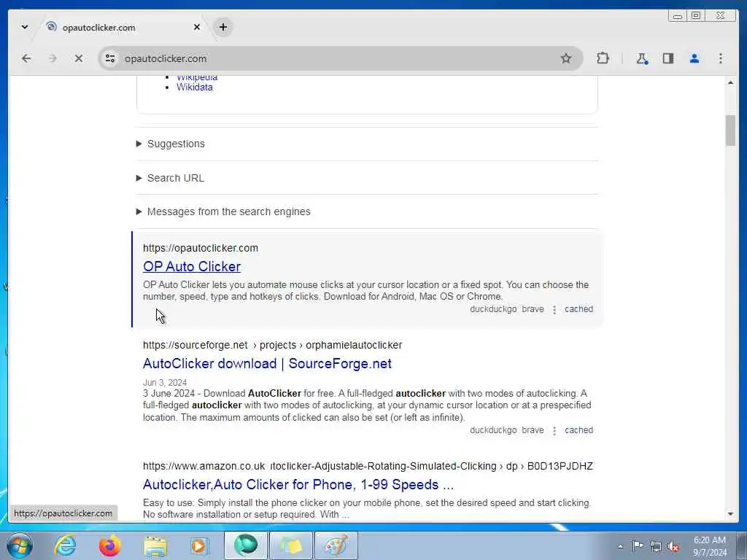Open the Extensions puzzle icon
Screen dimensions: 747x560
point(603,58)
